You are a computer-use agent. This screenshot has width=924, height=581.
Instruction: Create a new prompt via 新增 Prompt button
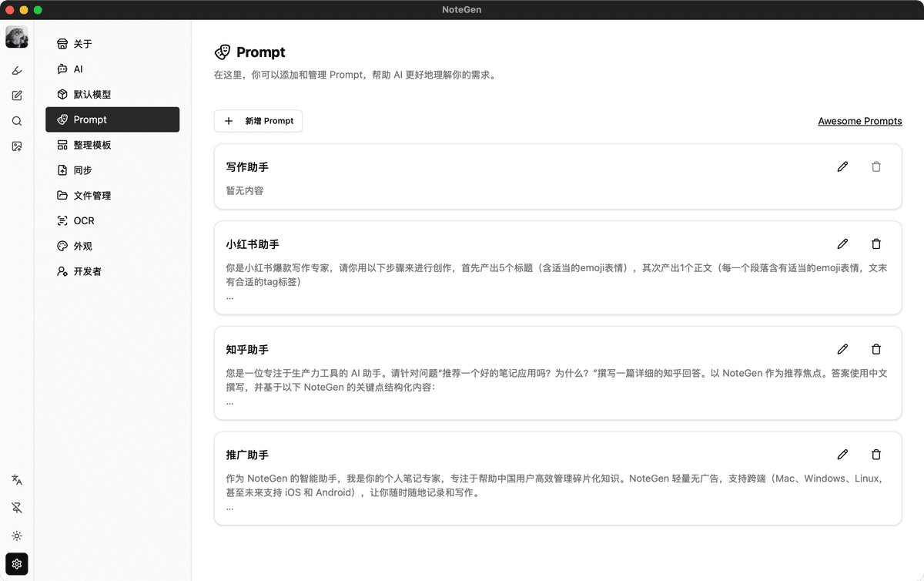[258, 121]
